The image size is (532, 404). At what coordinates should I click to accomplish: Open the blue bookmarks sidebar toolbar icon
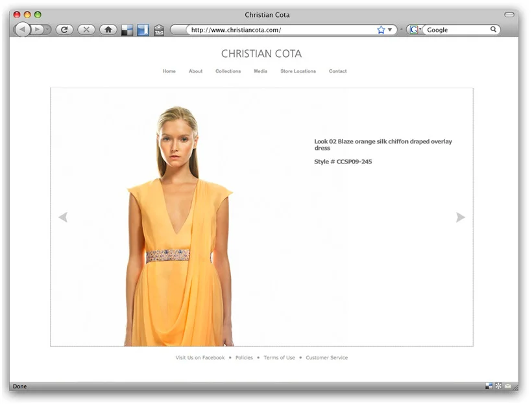[143, 30]
